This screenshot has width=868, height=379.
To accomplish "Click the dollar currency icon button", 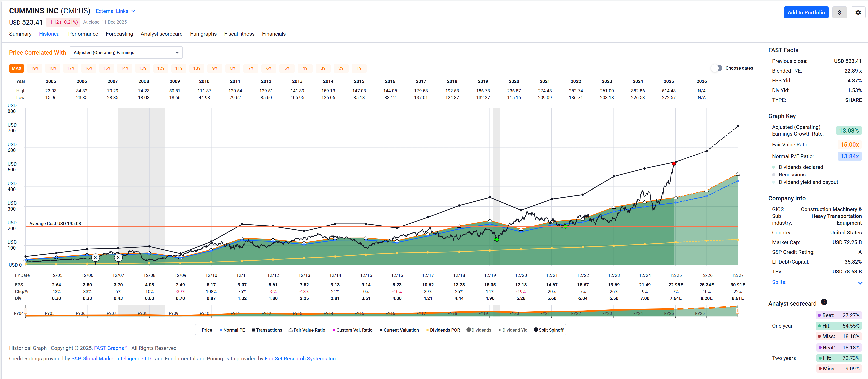I will (839, 13).
